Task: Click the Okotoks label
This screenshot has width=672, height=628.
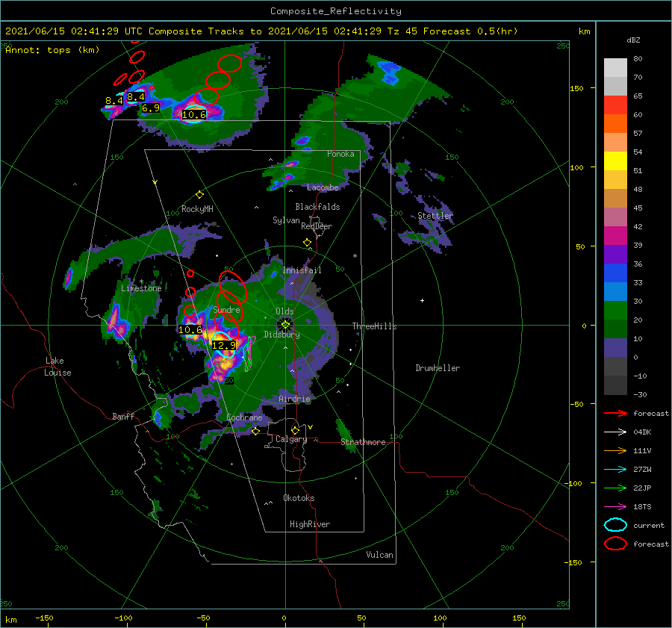Action: click(x=299, y=497)
